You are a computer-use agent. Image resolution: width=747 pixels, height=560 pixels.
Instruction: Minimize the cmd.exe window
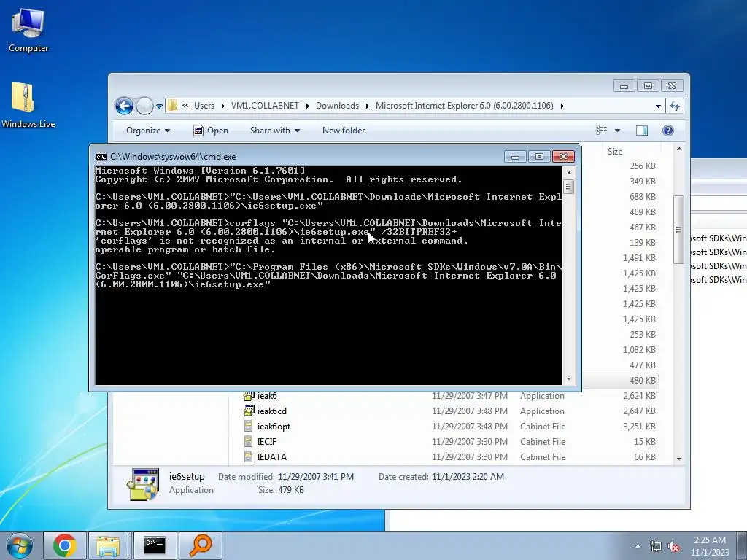[x=515, y=157]
